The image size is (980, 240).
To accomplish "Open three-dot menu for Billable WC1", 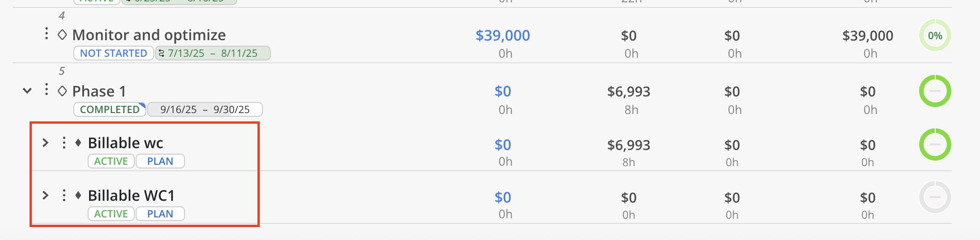I will click(x=64, y=195).
